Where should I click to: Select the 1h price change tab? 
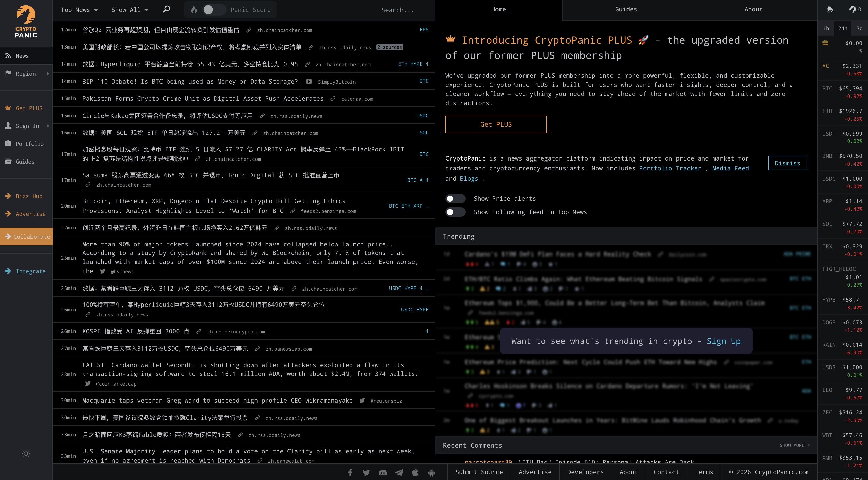point(826,28)
